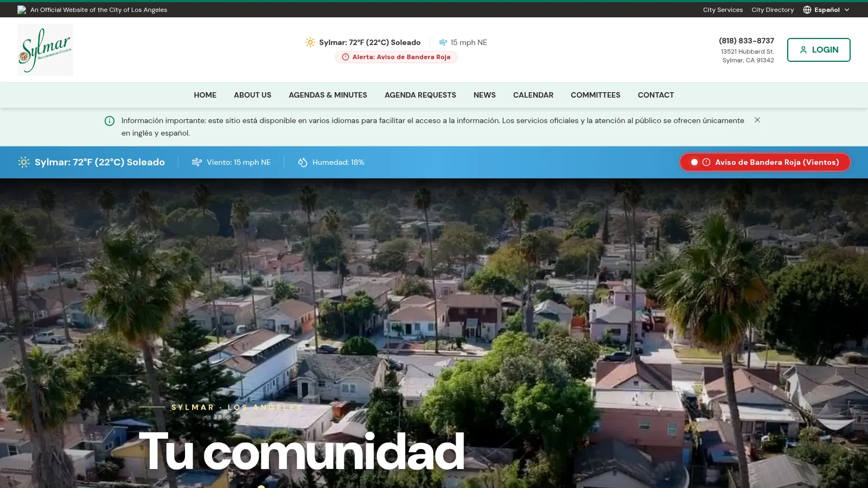Open the CALENDAR page
The height and width of the screenshot is (488, 868).
click(x=533, y=95)
